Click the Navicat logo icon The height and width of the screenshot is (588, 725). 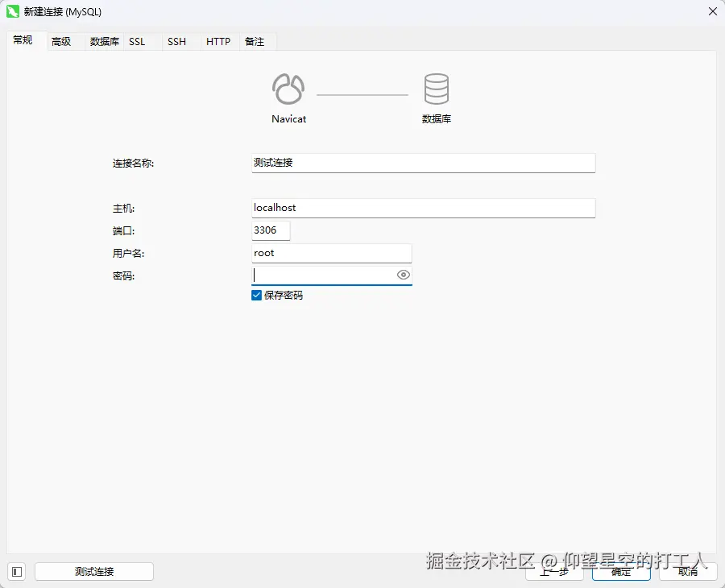coord(288,89)
